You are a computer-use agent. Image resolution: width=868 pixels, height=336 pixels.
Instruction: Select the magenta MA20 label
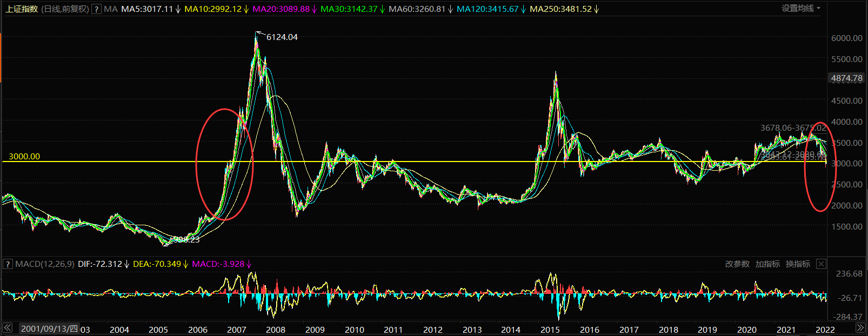click(281, 9)
